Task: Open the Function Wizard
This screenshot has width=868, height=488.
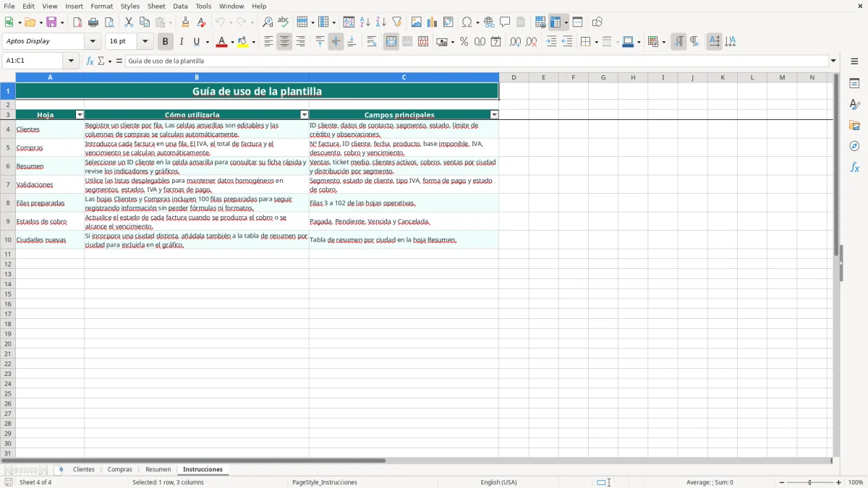Action: 90,61
